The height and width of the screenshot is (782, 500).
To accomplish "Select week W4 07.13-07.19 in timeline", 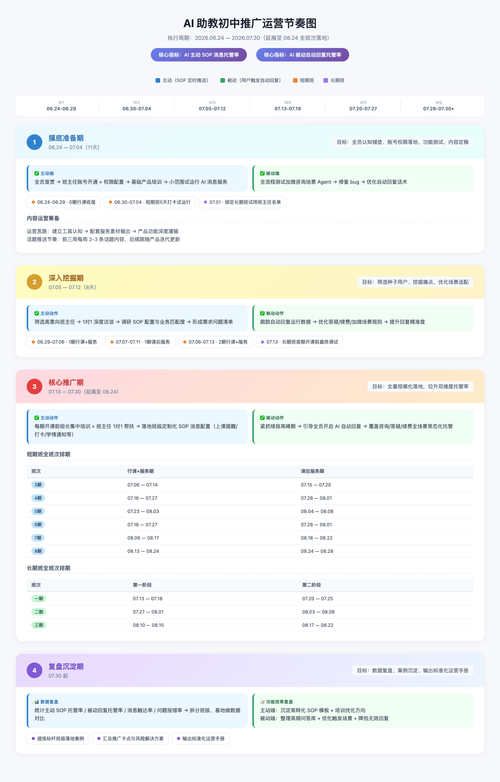I will [x=288, y=106].
